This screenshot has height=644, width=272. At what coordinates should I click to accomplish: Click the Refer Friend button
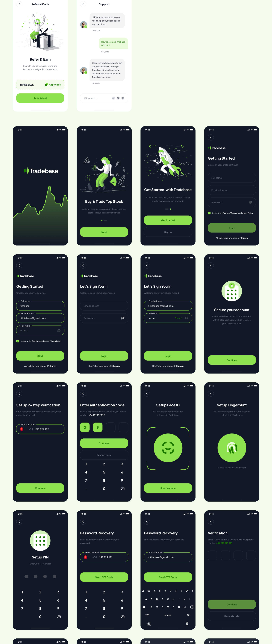[40, 98]
